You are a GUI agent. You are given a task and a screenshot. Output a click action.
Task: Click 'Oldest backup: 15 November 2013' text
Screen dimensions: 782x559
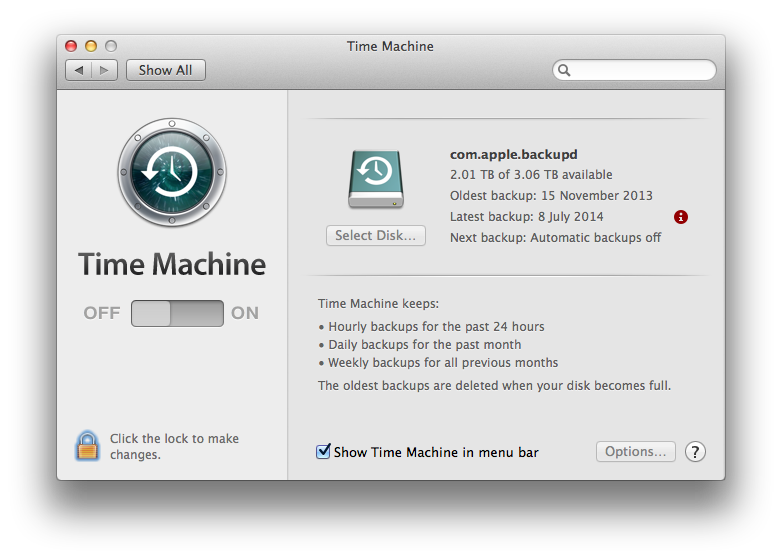pyautogui.click(x=551, y=195)
